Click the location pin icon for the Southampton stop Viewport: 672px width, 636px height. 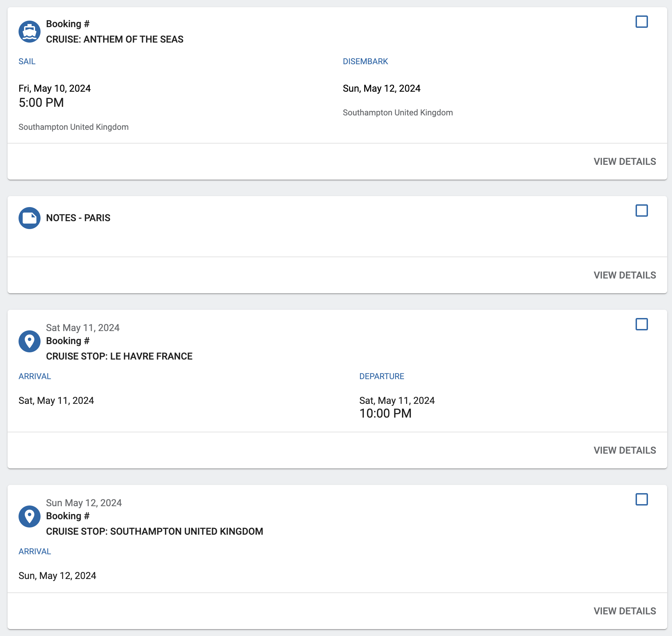tap(30, 516)
